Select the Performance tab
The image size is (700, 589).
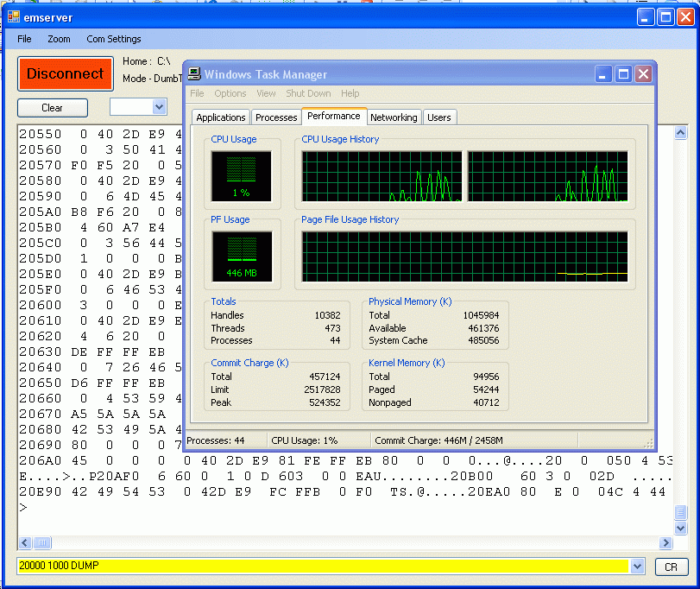[334, 116]
